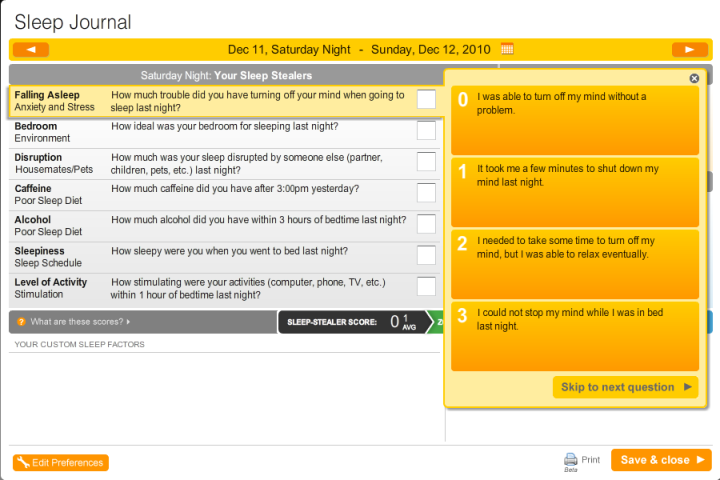
Task: Expand 'What are these scores?' explanation
Action: tap(80, 322)
